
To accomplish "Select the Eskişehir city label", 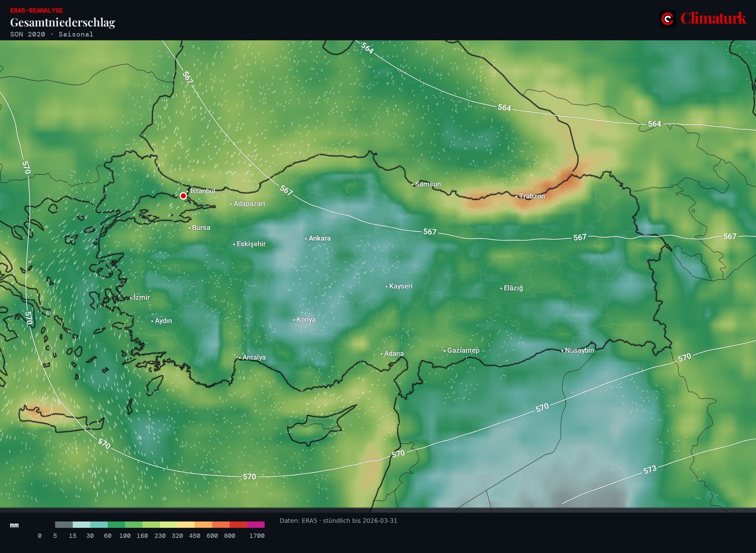I will tap(251, 244).
